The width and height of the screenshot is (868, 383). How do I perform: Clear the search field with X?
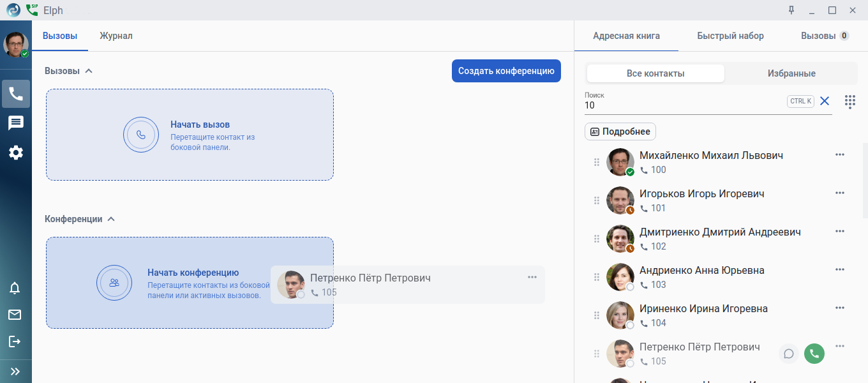point(825,101)
